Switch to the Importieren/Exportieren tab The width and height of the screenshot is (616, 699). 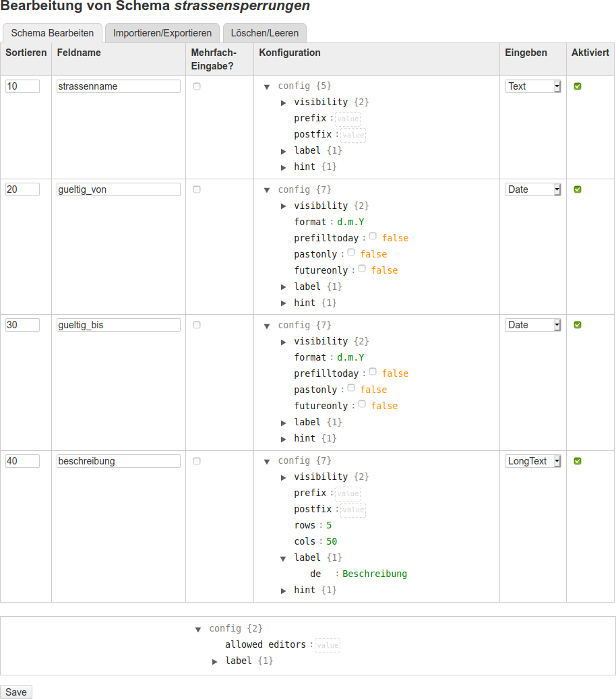pyautogui.click(x=162, y=33)
